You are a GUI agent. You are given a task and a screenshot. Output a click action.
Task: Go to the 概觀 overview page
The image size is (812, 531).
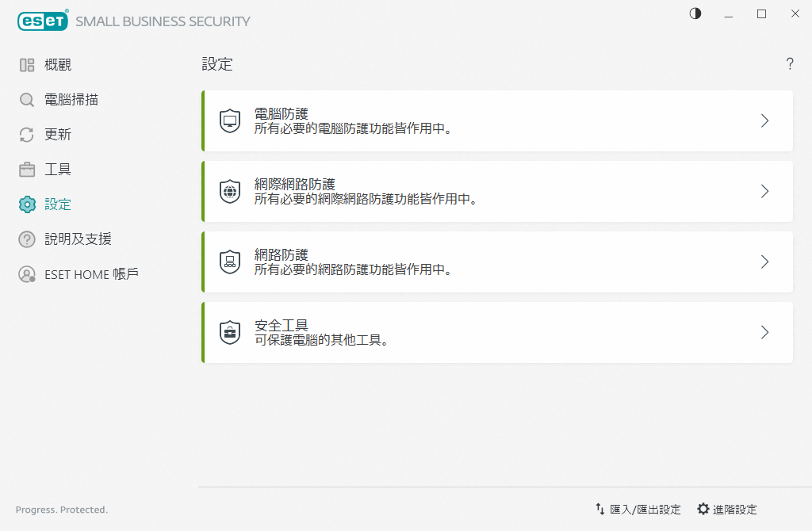[x=58, y=65]
